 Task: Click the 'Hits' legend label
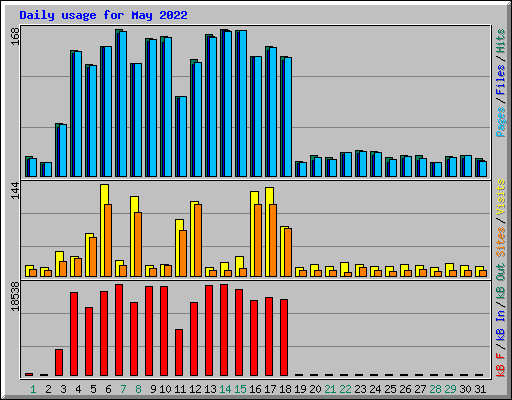(500, 41)
